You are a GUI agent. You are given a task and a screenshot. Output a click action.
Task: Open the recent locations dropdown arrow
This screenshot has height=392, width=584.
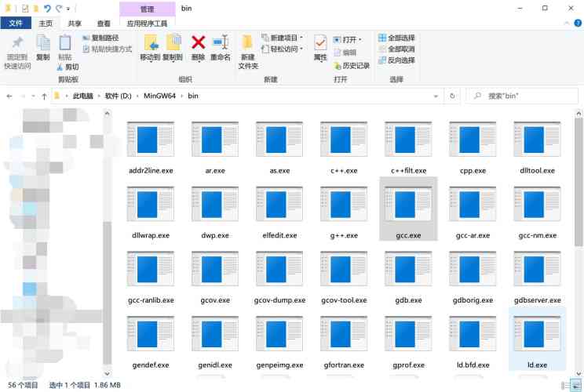(34, 96)
